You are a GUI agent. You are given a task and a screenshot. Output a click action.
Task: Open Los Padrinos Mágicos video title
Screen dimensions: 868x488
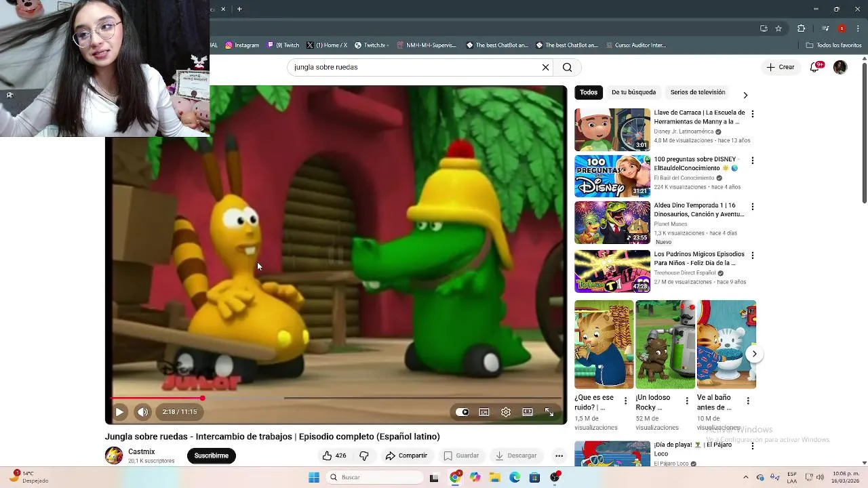(699, 258)
